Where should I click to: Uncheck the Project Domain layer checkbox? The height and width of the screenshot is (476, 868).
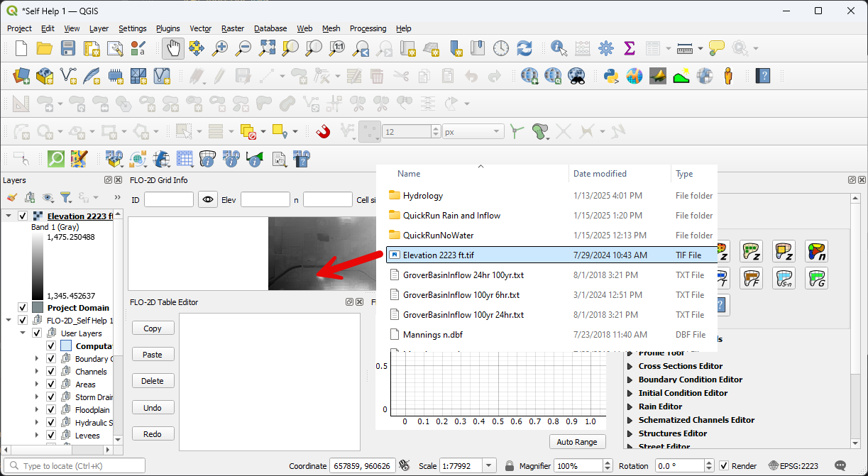click(x=23, y=308)
